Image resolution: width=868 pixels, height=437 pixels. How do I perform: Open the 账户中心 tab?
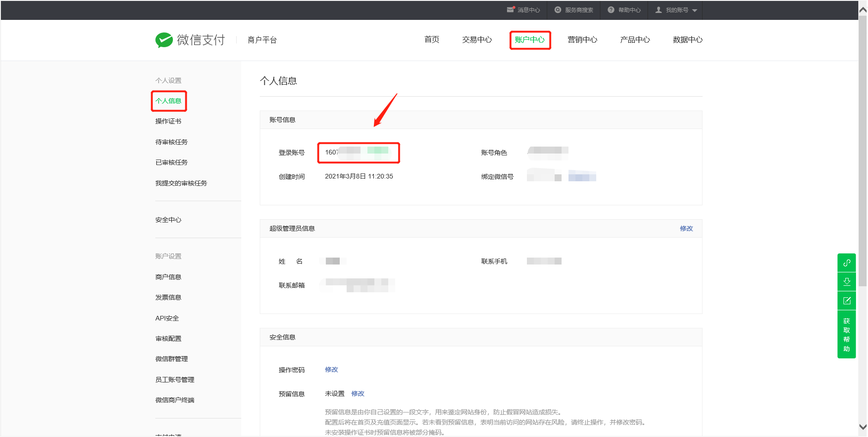[x=530, y=40]
